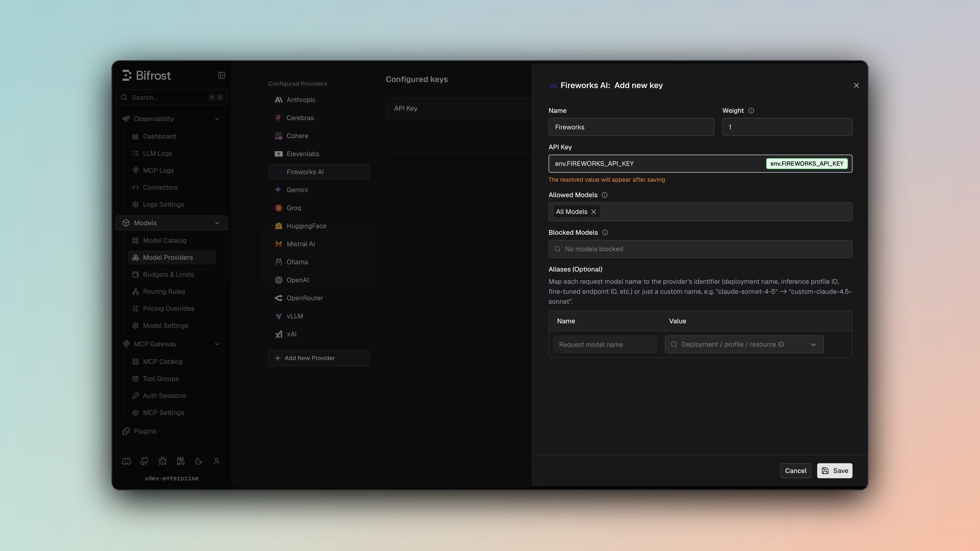This screenshot has width=980, height=551.
Task: Select Model Providers in sidebar
Action: (171, 257)
